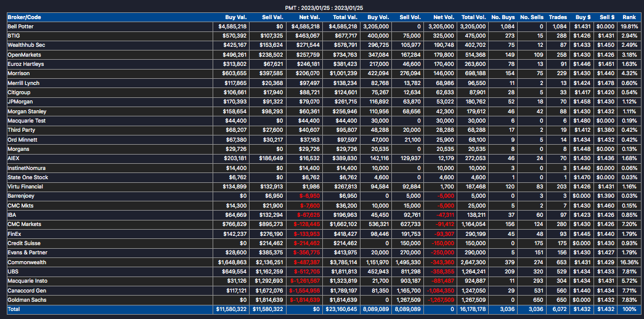644x319 pixels.
Task: Sort by the Buy Vol. column header
Action: [x=378, y=17]
